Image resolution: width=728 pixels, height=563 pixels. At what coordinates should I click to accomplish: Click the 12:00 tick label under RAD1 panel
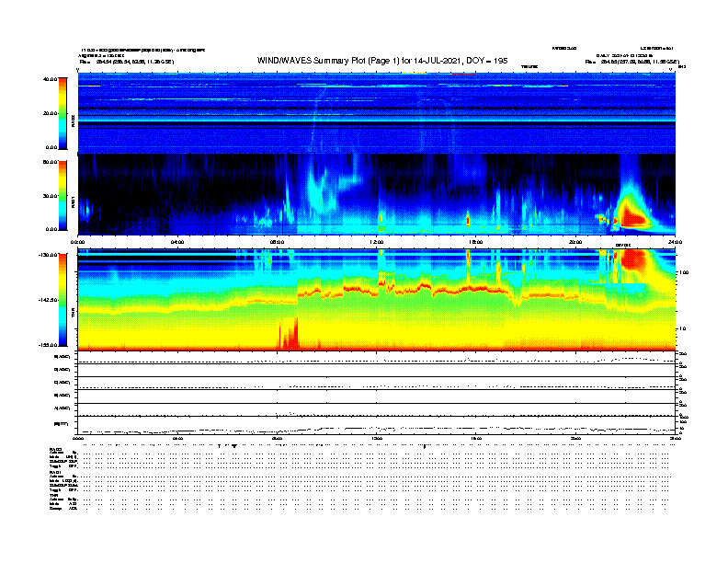[377, 242]
